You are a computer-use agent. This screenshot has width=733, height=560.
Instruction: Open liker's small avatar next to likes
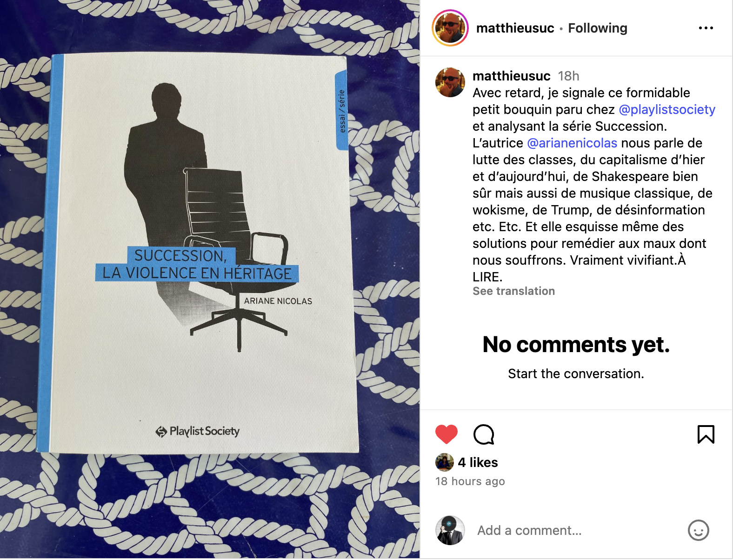(x=444, y=462)
